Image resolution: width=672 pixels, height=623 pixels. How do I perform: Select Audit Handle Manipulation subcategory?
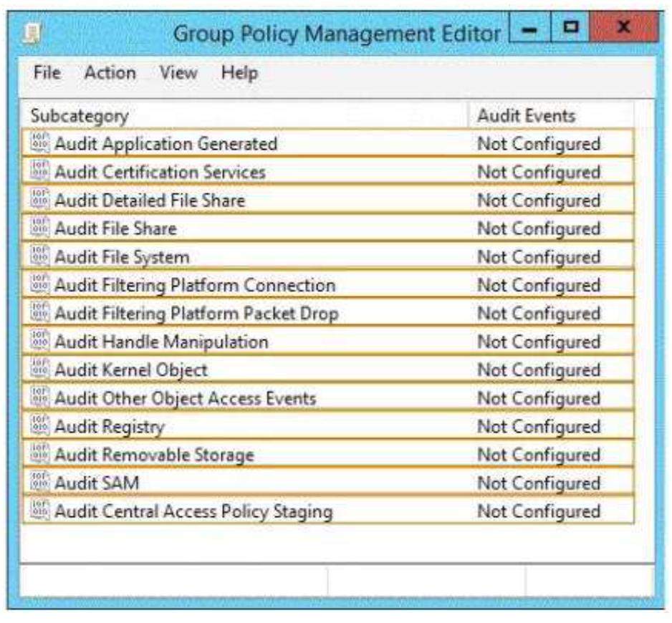pyautogui.click(x=161, y=342)
